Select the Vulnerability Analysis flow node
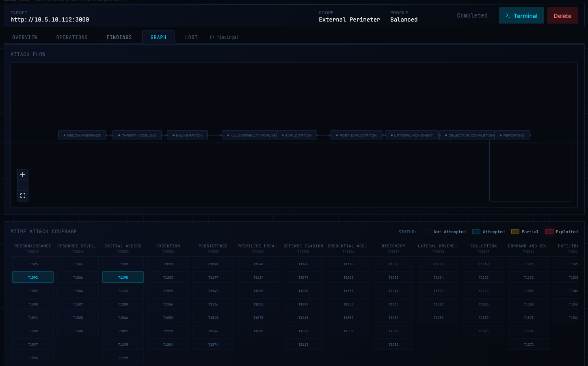Image resolution: width=588 pixels, height=366 pixels. [x=249, y=135]
